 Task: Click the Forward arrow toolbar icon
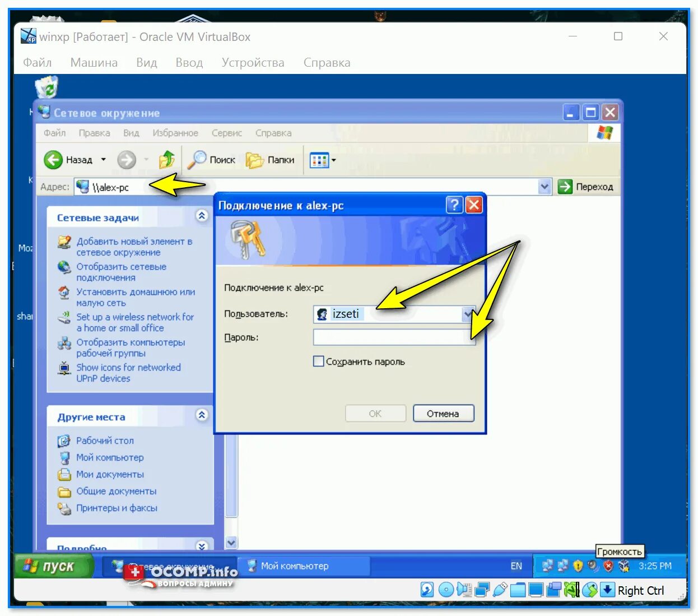click(127, 160)
